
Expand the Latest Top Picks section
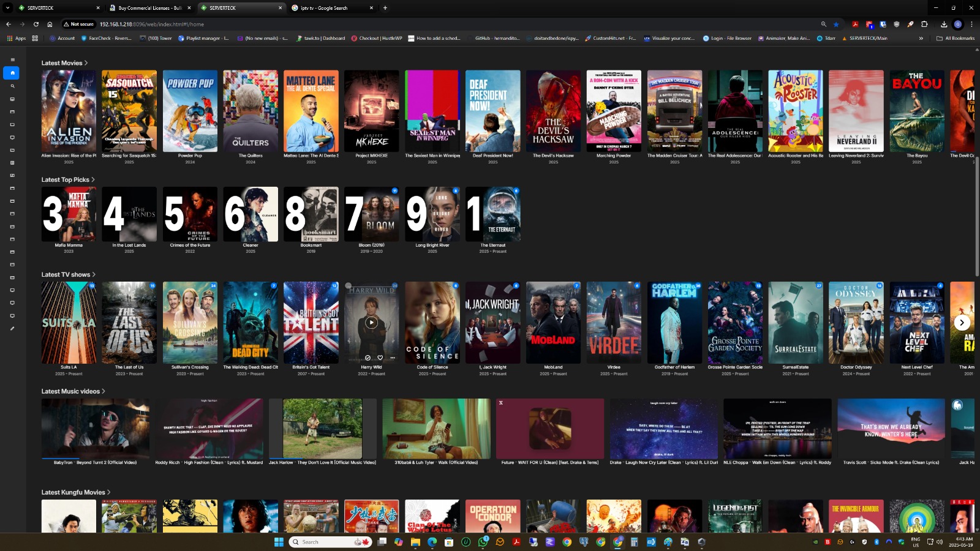click(x=68, y=179)
